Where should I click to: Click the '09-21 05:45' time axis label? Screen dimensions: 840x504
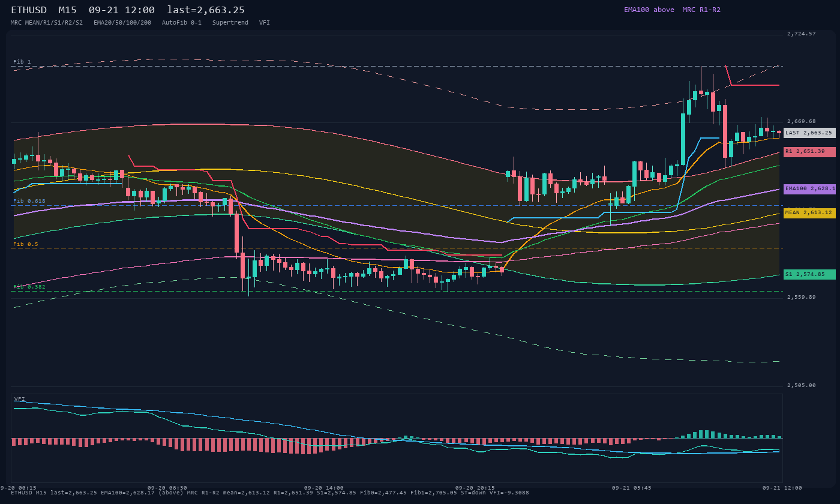point(632,488)
